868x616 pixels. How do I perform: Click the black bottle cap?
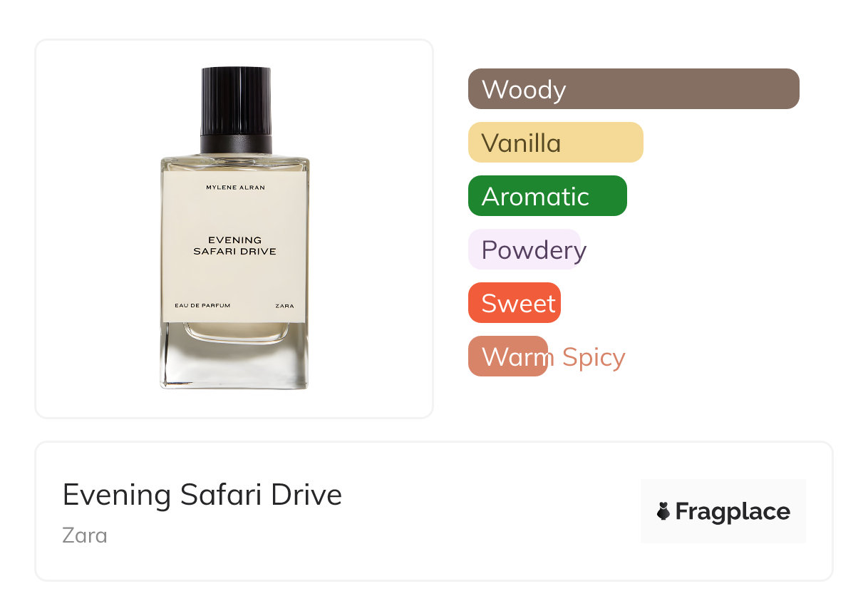click(236, 111)
